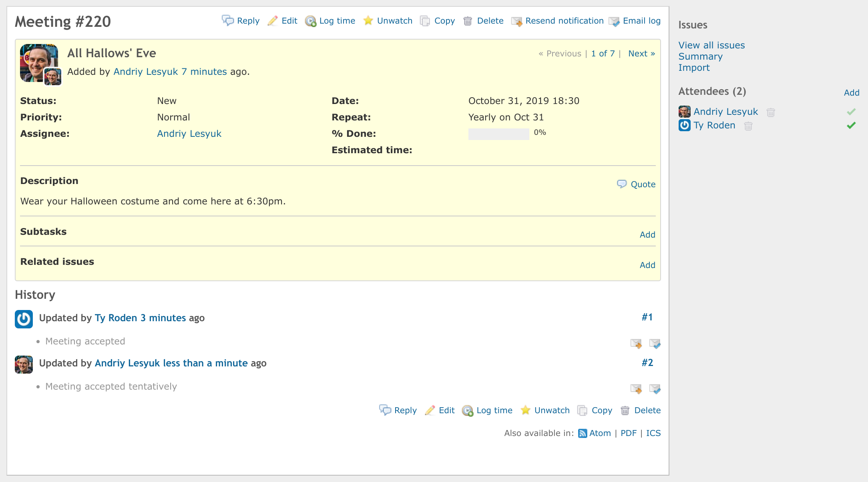This screenshot has width=868, height=482.
Task: Click the top Delete trash icon
Action: point(468,21)
